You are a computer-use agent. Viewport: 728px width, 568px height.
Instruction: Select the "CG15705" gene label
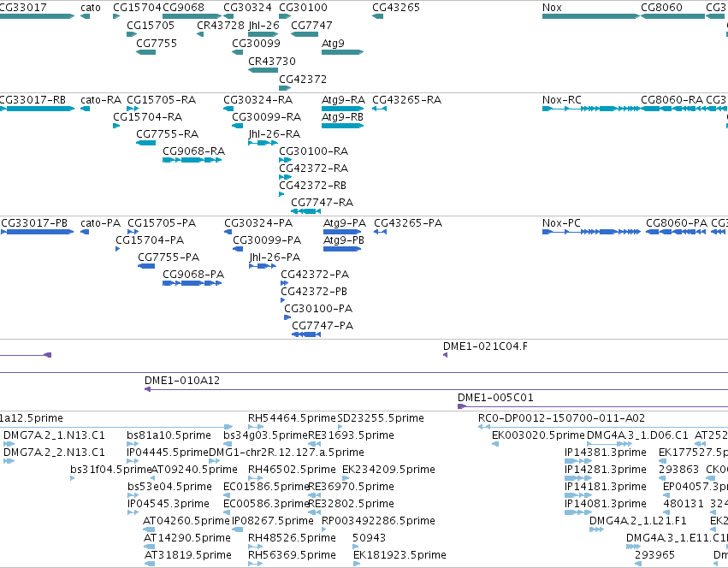151,26
